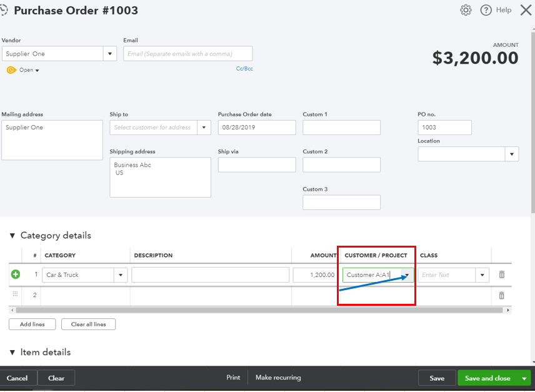Click the Customer A:A1 text field
Image resolution: width=535 pixels, height=392 pixels.
[372, 275]
